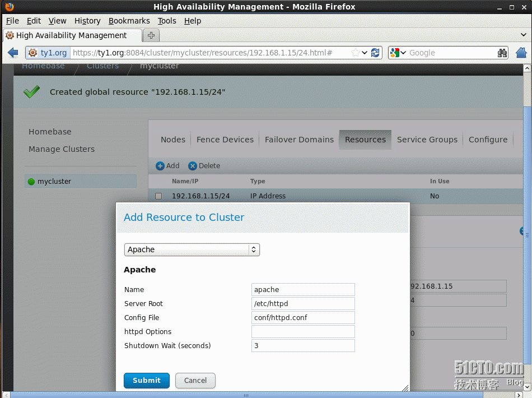The width and height of the screenshot is (532, 398).
Task: Open the View menu
Action: (57, 21)
